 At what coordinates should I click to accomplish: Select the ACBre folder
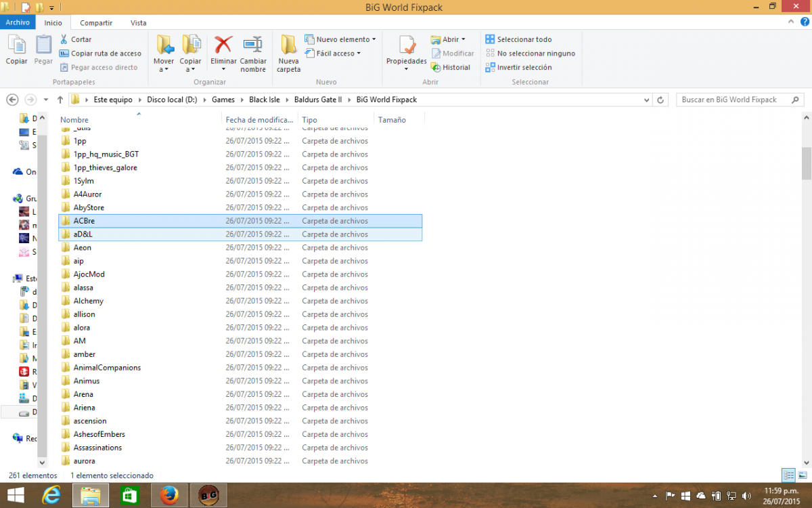pyautogui.click(x=240, y=221)
